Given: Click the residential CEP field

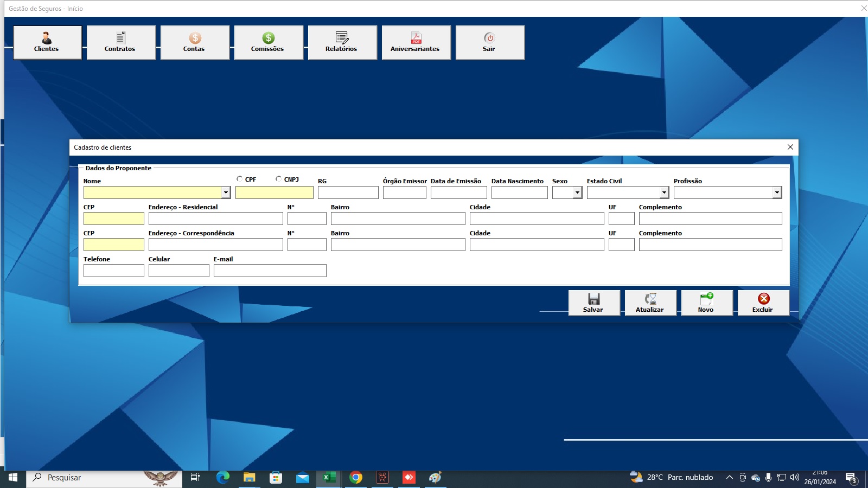Looking at the screenshot, I should [114, 219].
